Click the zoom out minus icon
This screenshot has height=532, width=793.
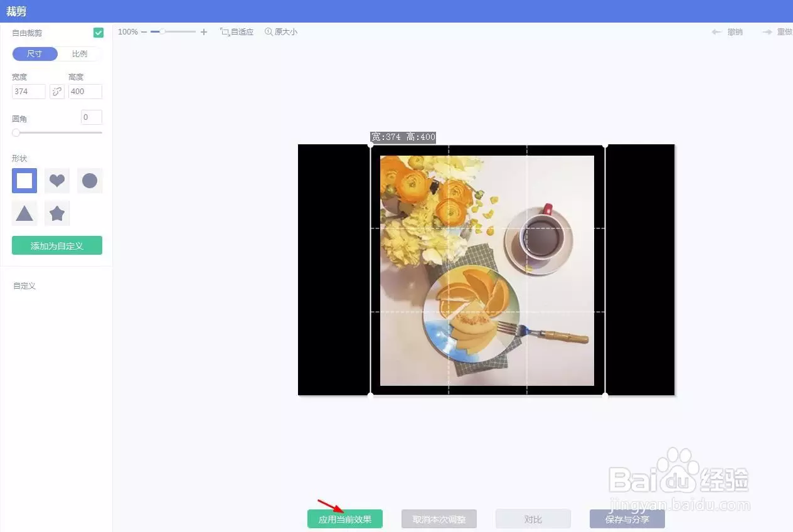click(x=144, y=31)
